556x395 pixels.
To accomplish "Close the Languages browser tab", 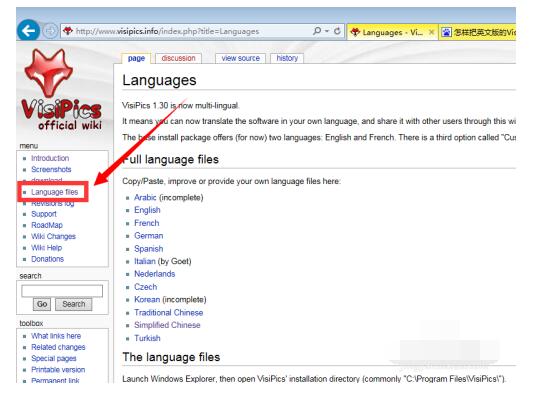I will tap(431, 32).
